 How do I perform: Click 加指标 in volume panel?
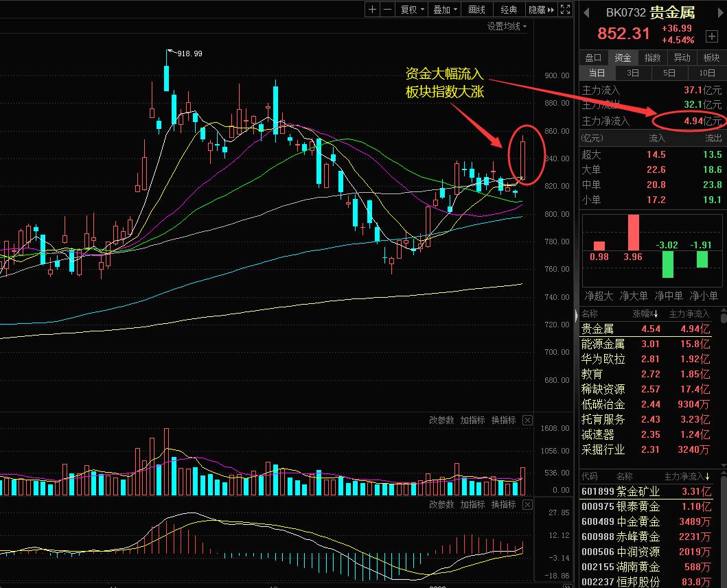click(472, 421)
